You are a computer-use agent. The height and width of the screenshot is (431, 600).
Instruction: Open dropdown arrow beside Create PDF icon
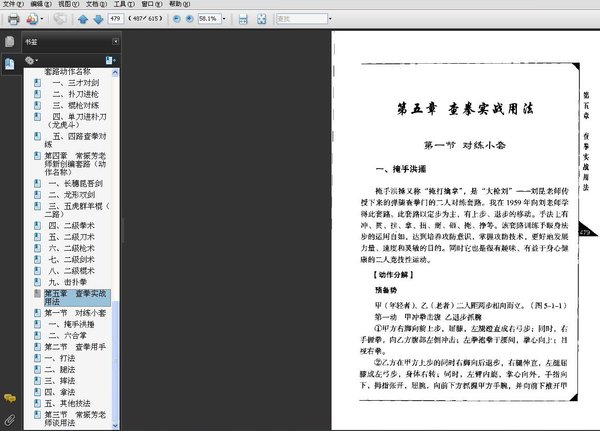[42, 19]
